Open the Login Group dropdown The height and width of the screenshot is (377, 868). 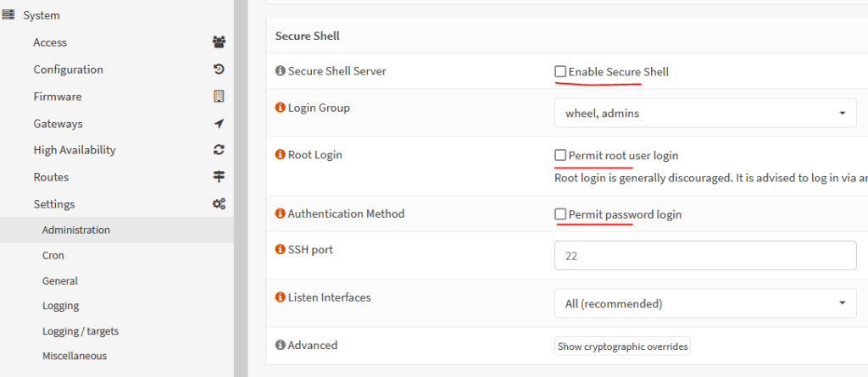point(705,113)
